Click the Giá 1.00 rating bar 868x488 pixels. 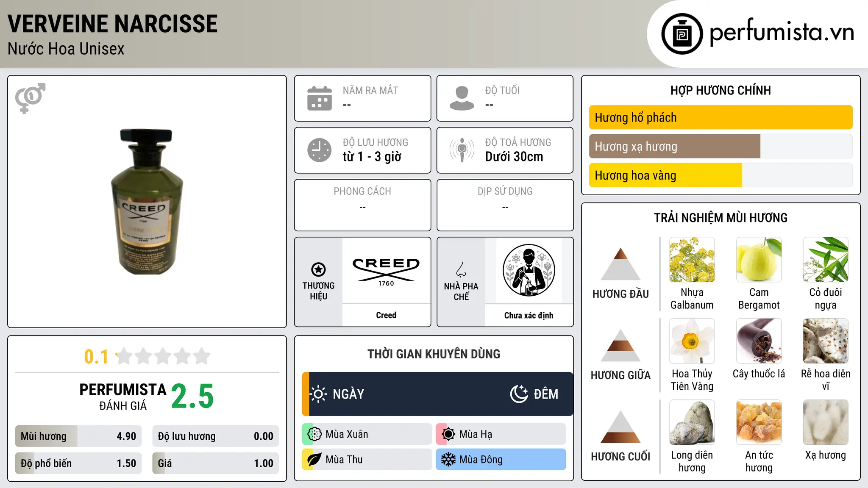pos(215,463)
